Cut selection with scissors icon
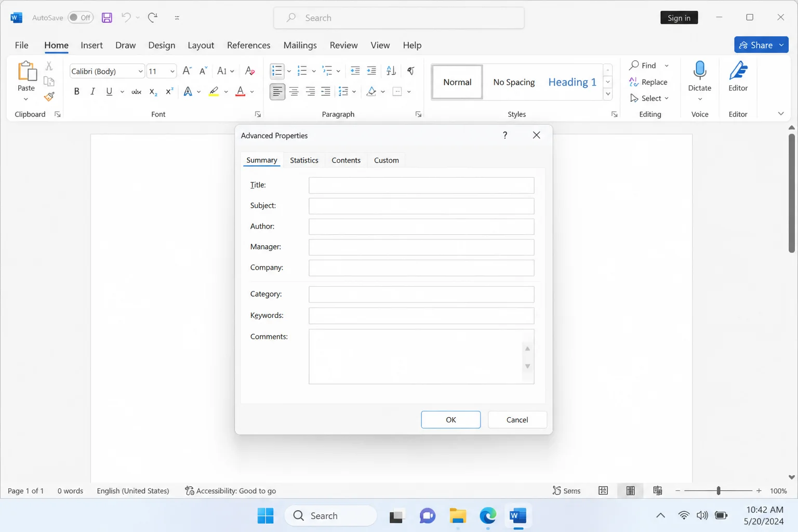This screenshot has width=798, height=532. coord(49,66)
